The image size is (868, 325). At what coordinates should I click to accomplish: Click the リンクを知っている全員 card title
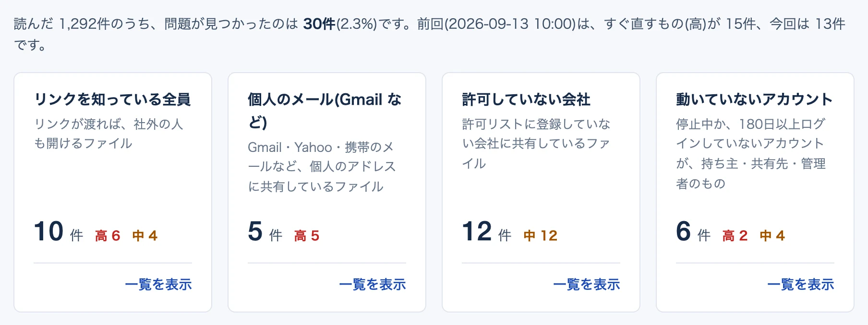pyautogui.click(x=113, y=100)
